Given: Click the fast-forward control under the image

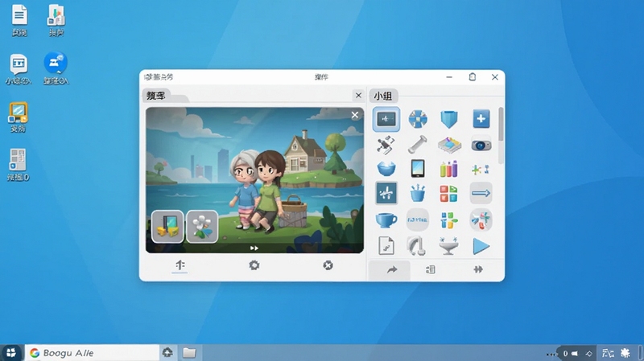Looking at the screenshot, I should 254,248.
